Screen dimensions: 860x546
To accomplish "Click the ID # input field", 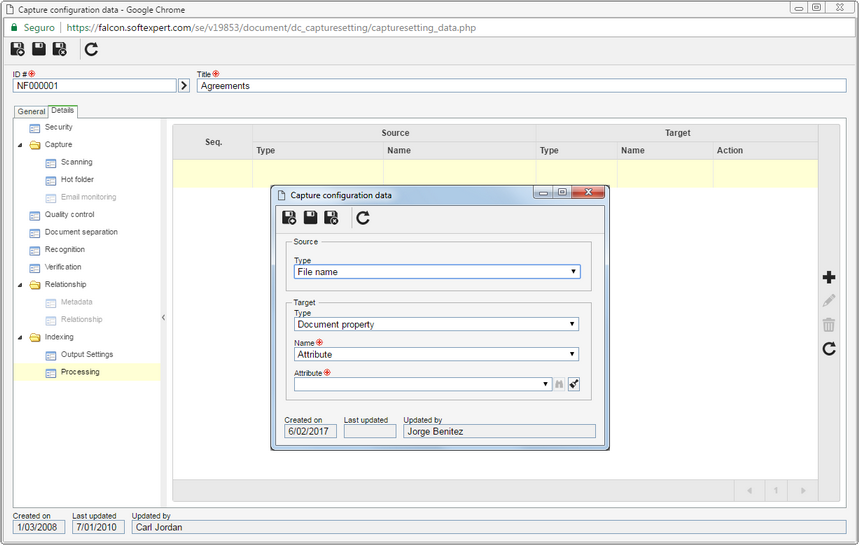I will (94, 86).
